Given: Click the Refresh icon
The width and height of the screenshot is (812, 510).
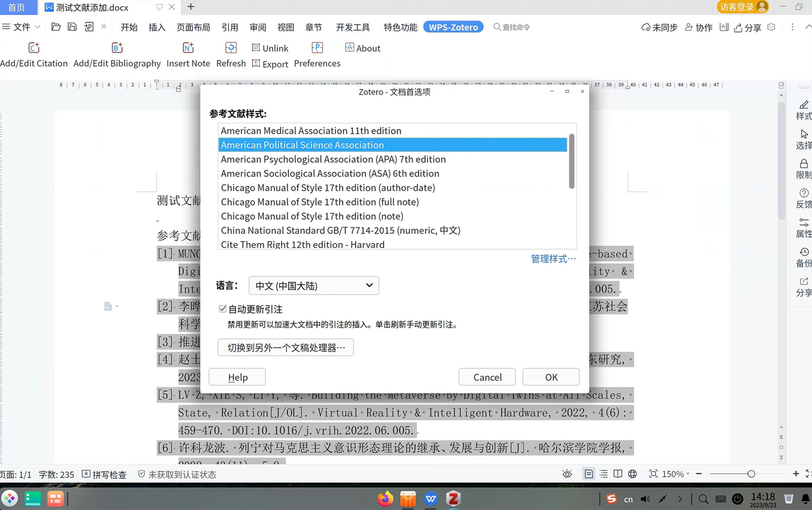Looking at the screenshot, I should pyautogui.click(x=231, y=48).
